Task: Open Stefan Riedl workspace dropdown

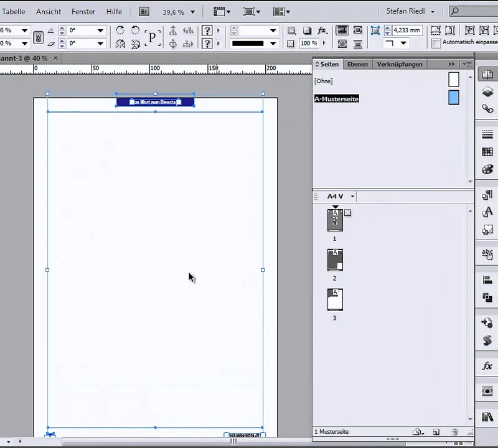Action: point(433,12)
